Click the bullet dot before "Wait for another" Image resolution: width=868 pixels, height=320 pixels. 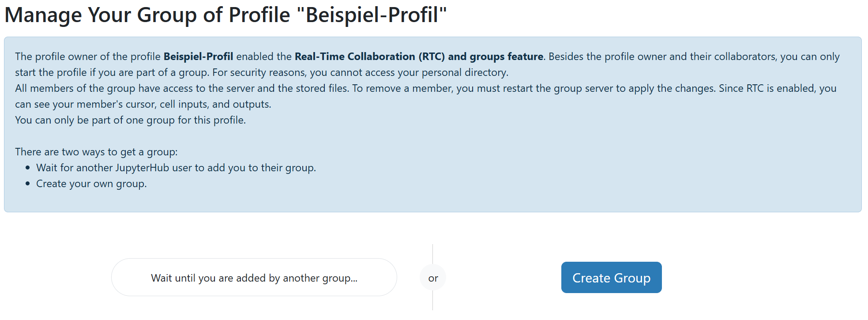click(x=28, y=168)
